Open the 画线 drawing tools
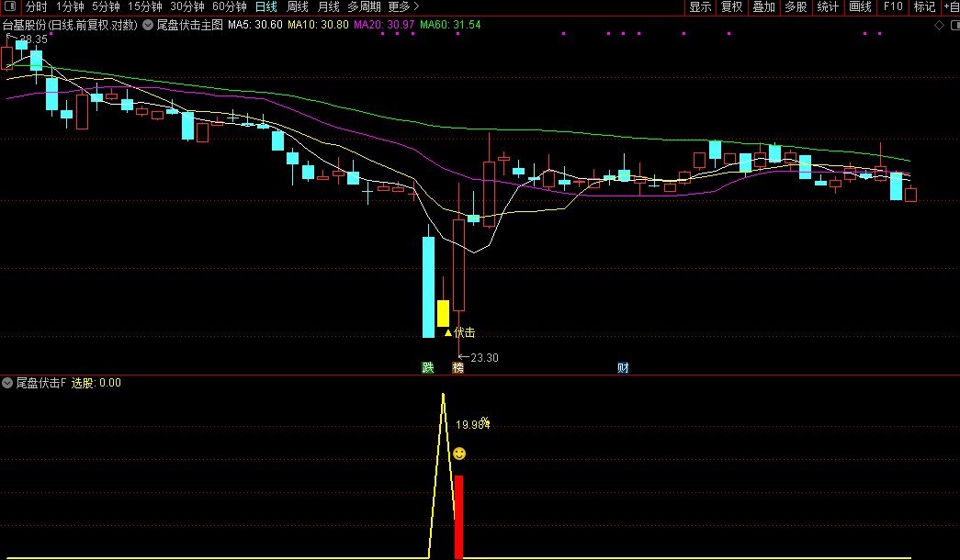 (860, 6)
